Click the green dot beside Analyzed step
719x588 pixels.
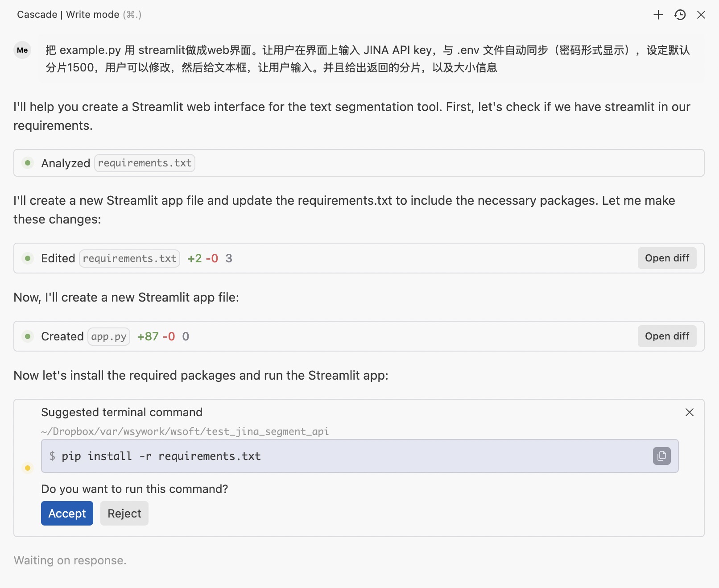click(28, 163)
